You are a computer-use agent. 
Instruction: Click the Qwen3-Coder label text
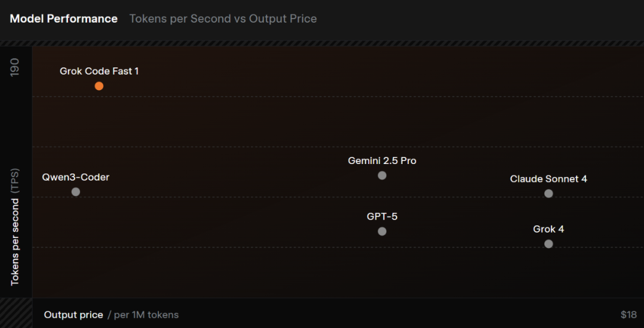pos(76,177)
